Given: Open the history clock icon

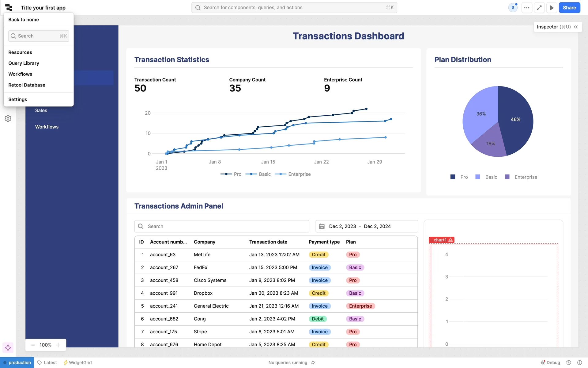Looking at the screenshot, I should coord(569,362).
